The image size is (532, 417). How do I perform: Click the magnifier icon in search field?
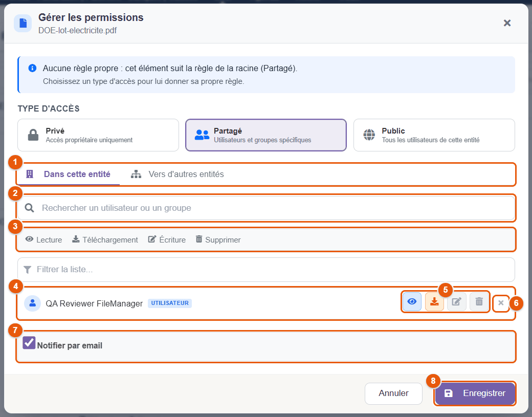click(x=30, y=208)
